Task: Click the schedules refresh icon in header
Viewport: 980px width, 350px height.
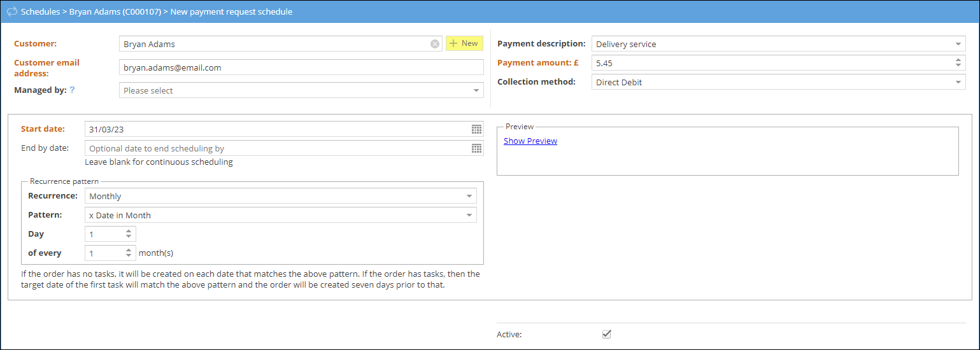Action: [11, 11]
